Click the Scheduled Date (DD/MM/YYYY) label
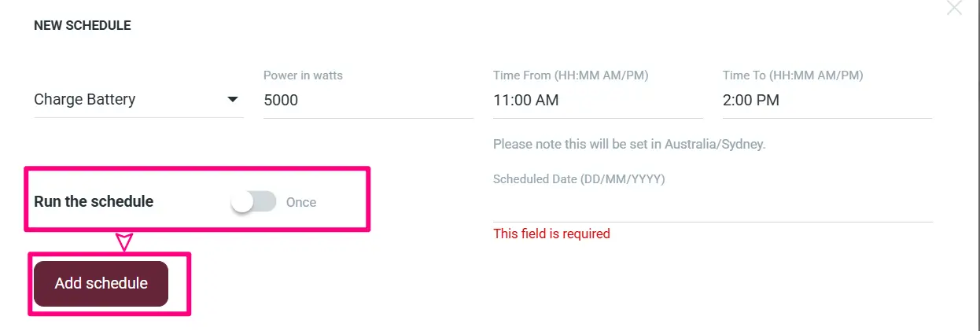Viewport: 980px width, 331px height. tap(579, 179)
